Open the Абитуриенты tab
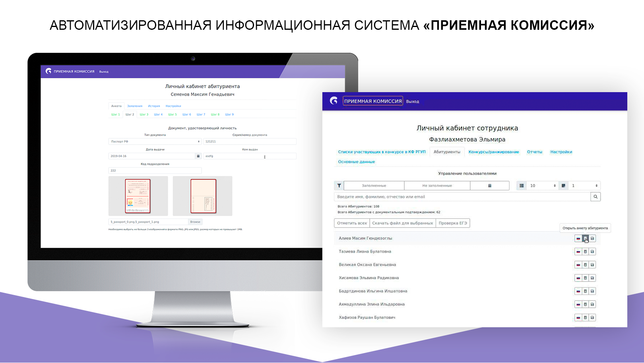 pos(447,152)
